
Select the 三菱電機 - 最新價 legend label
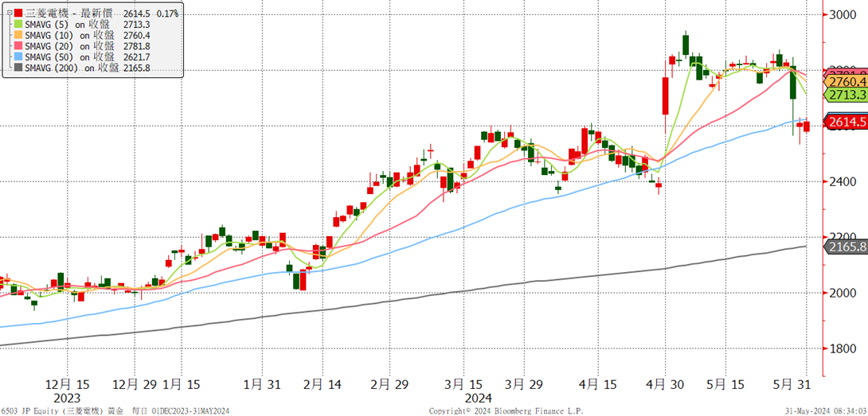coord(69,13)
